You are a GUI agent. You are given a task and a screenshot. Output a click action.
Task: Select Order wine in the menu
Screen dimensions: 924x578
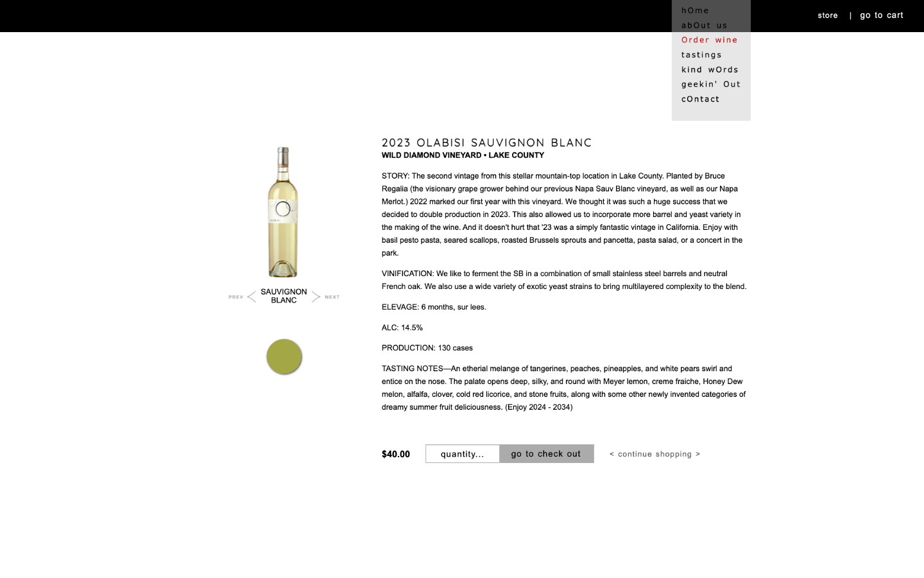pos(710,40)
